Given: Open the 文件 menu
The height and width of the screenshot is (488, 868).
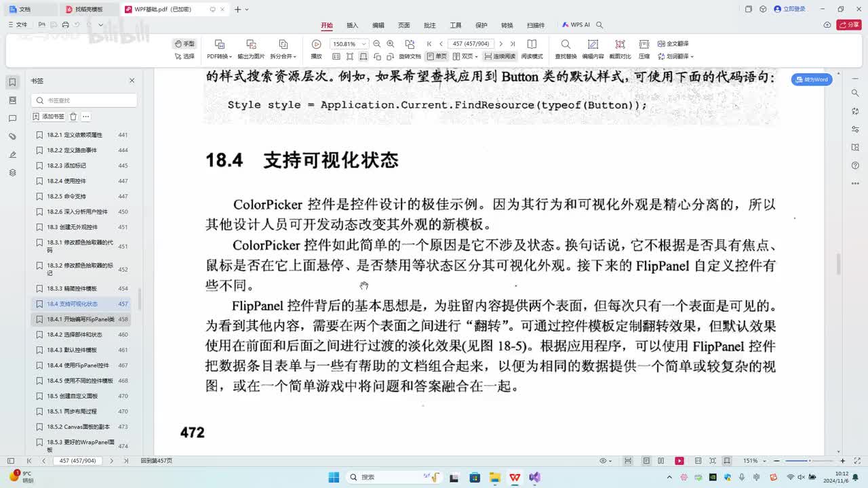Looking at the screenshot, I should 18,24.
